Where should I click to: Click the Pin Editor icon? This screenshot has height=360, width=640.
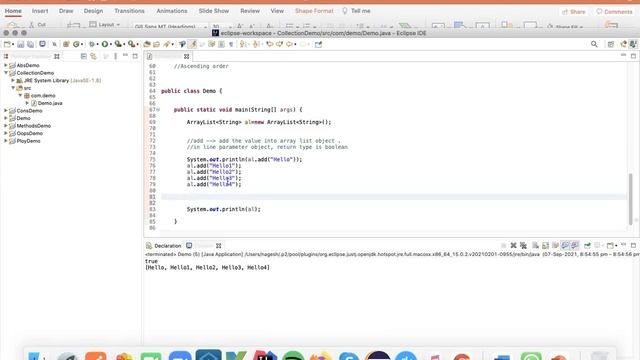pyautogui.click(x=318, y=44)
